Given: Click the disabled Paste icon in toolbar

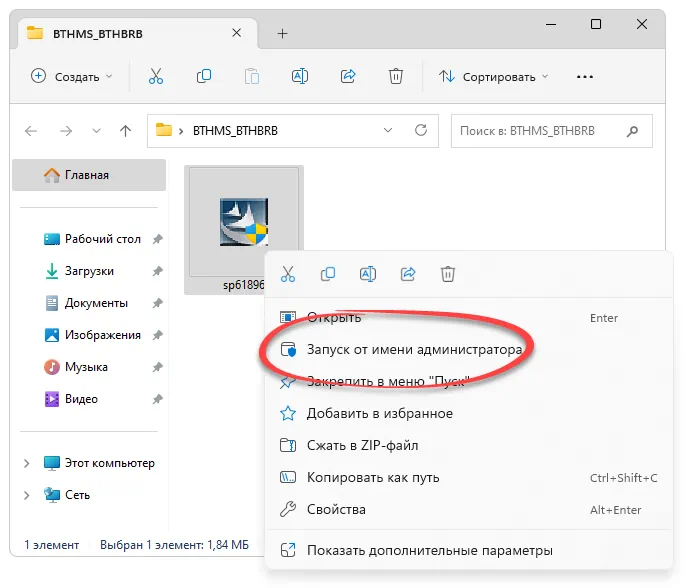Looking at the screenshot, I should point(251,76).
